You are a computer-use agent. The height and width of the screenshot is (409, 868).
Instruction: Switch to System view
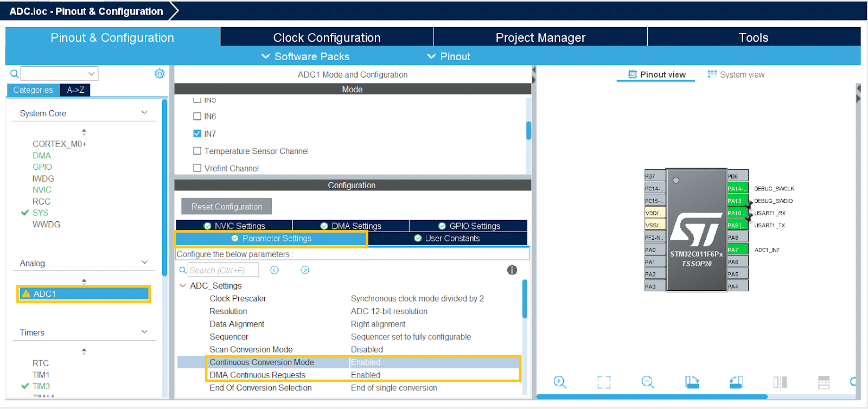736,74
